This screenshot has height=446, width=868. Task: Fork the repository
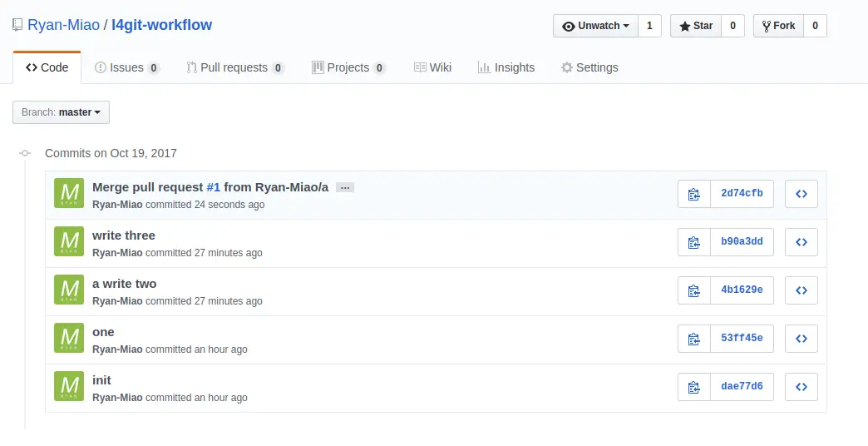click(777, 26)
